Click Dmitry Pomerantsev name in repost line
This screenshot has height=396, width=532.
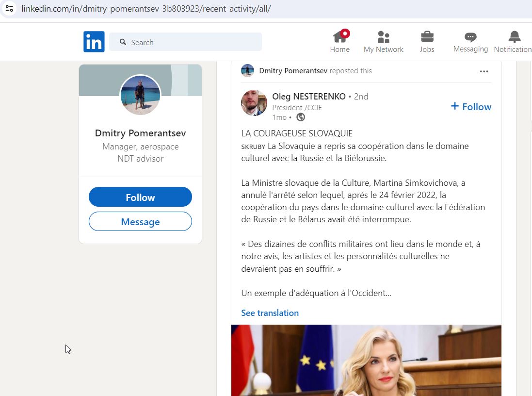pyautogui.click(x=293, y=71)
